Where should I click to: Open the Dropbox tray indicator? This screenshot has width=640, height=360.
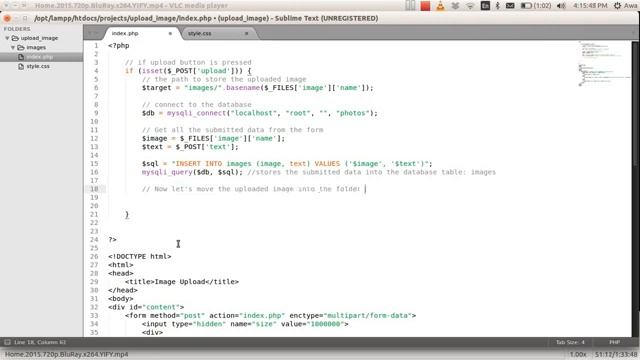tap(455, 6)
